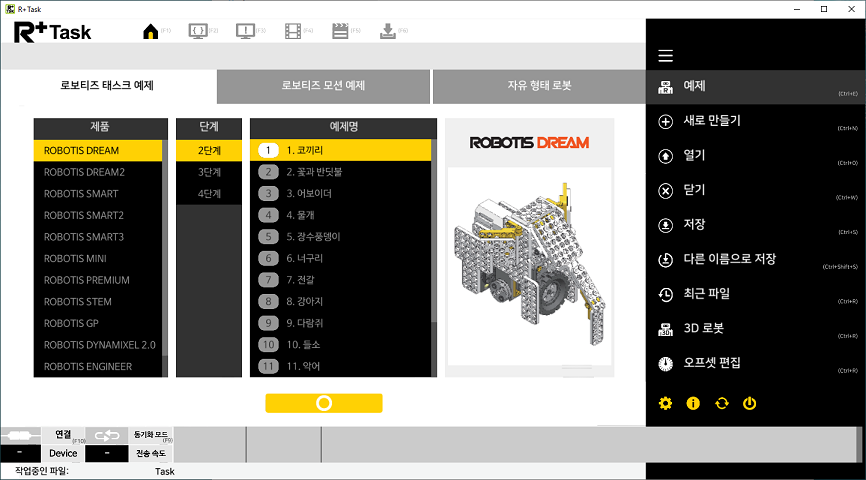Click the download icon (F6)

coord(388,31)
